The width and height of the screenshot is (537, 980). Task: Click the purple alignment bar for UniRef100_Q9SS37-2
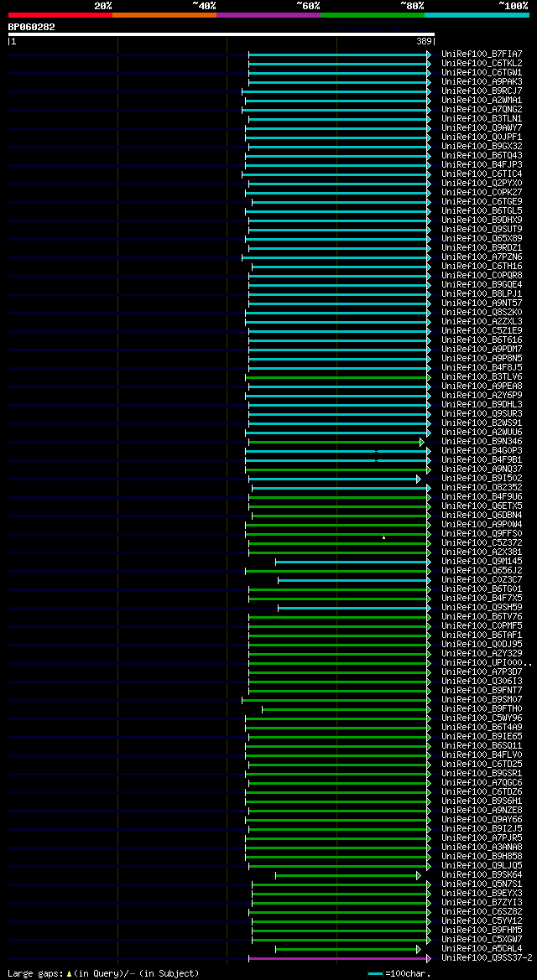tap(340, 958)
